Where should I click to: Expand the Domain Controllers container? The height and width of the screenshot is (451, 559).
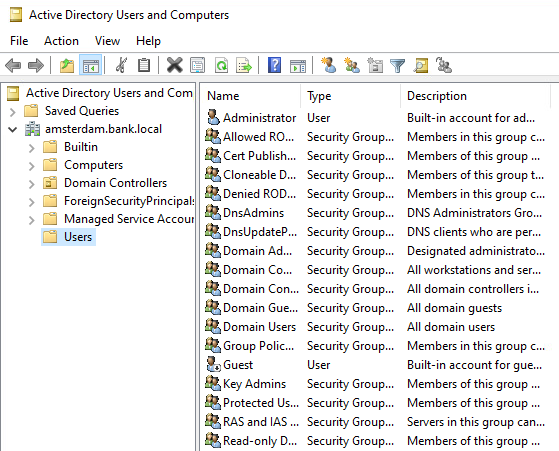tap(32, 184)
